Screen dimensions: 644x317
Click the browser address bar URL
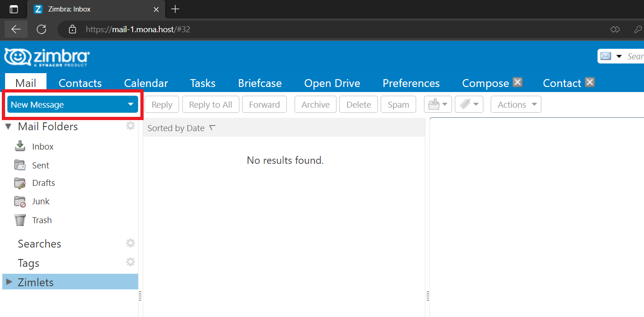(x=138, y=29)
